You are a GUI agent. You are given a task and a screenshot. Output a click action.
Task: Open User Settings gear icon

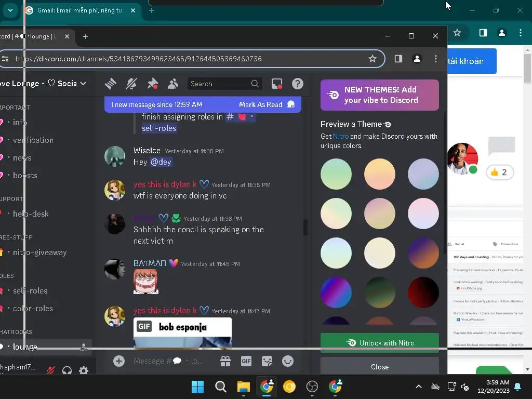(x=84, y=370)
